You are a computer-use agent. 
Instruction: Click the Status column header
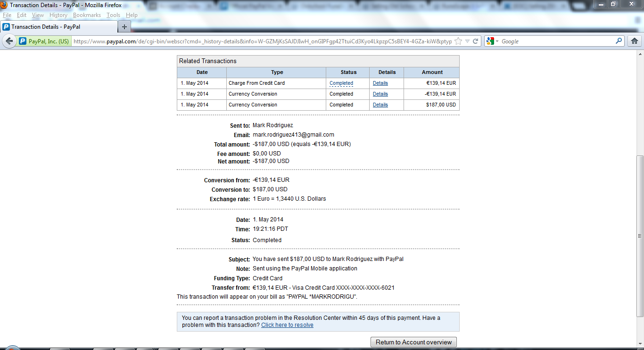348,73
